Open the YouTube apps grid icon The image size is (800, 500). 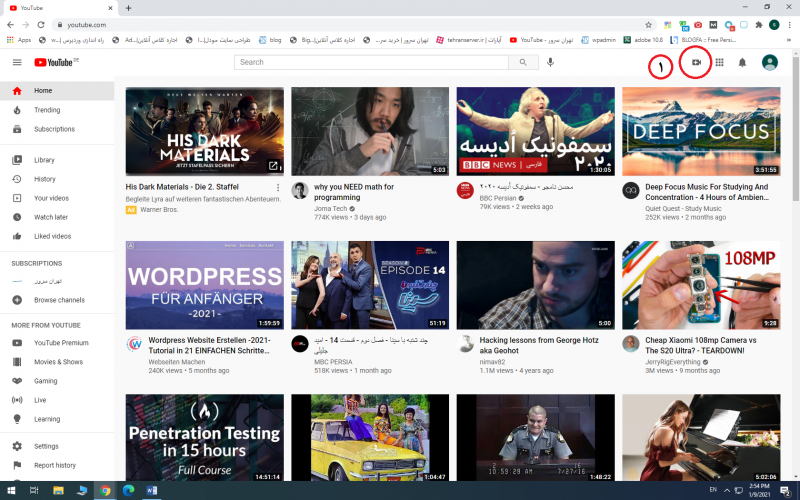(719, 62)
